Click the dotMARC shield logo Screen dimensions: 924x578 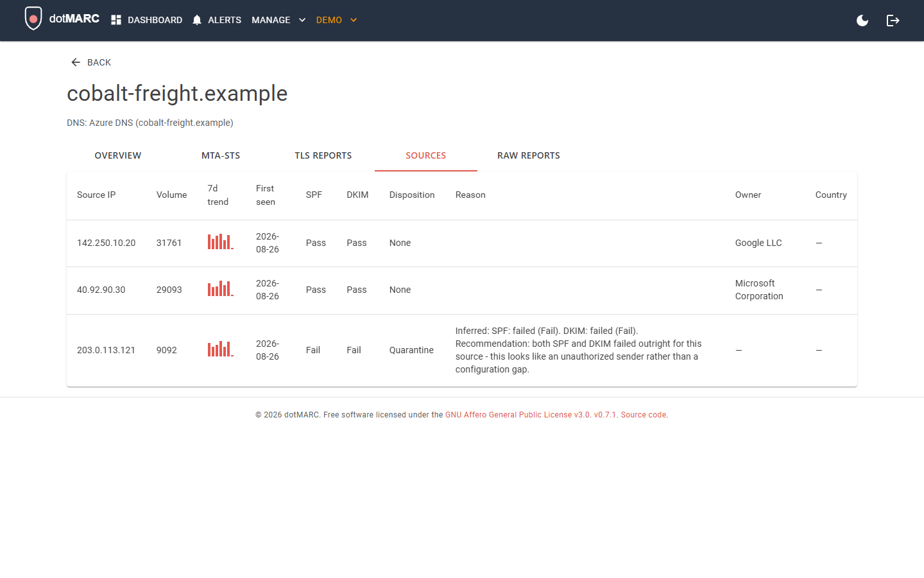click(x=33, y=19)
